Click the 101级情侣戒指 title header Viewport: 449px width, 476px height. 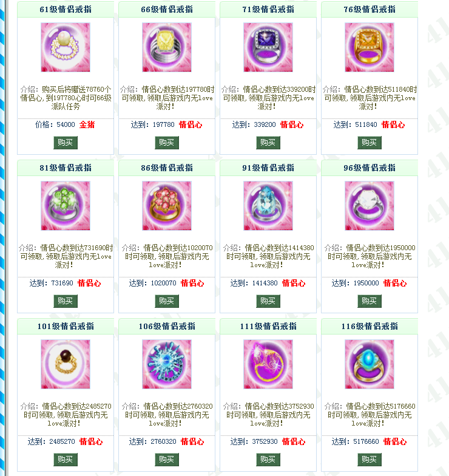(66, 327)
